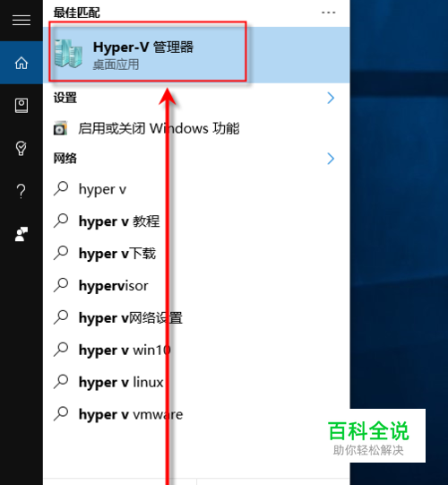Click search icon beside 'hyper v 教程'
This screenshot has height=485, width=448.
(x=61, y=221)
